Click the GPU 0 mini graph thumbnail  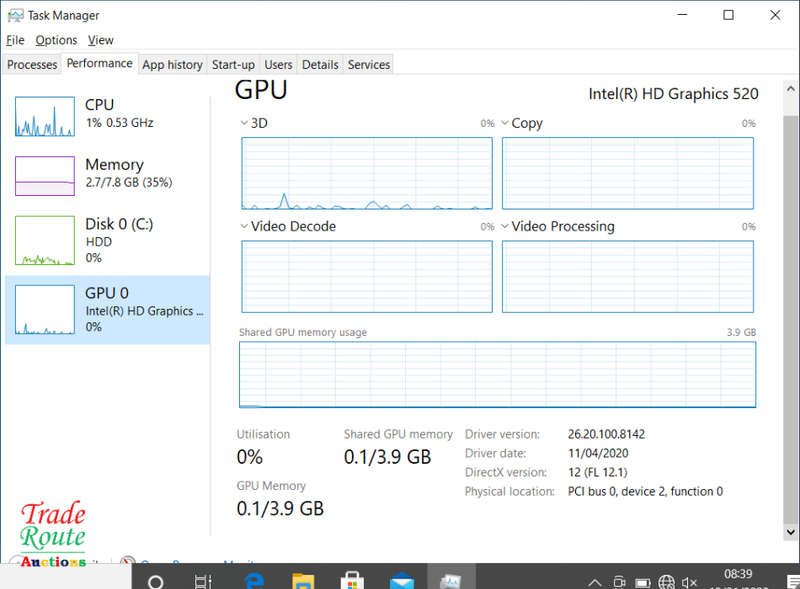(x=45, y=310)
